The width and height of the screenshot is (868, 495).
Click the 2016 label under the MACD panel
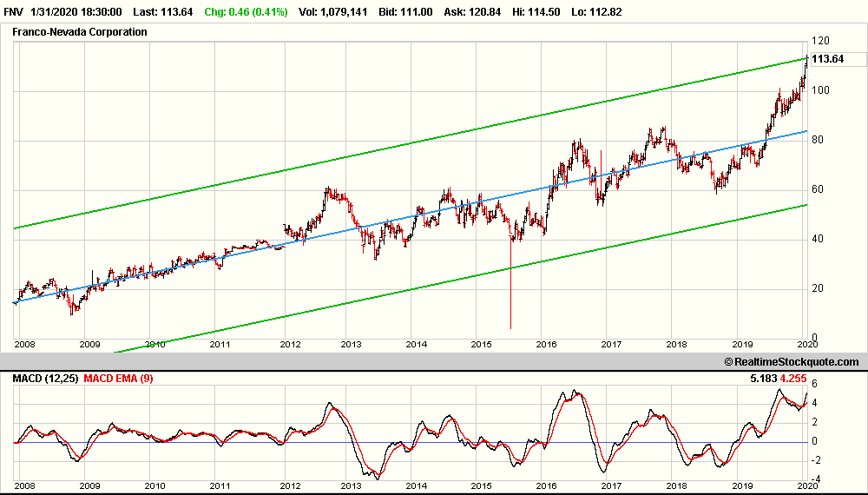pyautogui.click(x=546, y=486)
